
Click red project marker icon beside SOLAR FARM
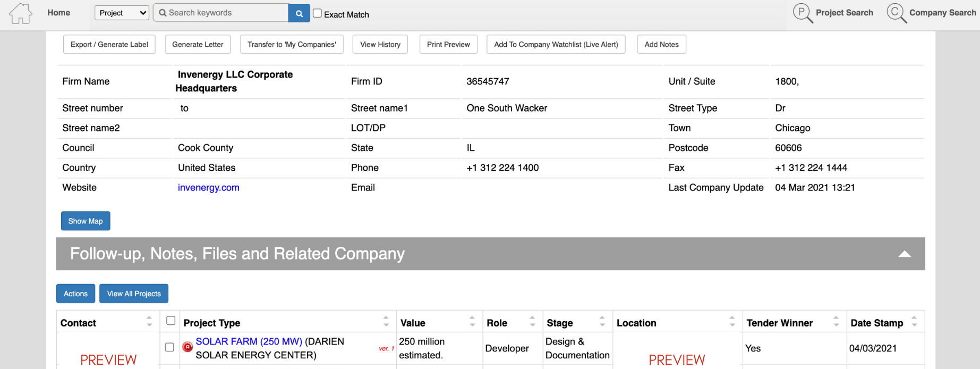tap(188, 347)
